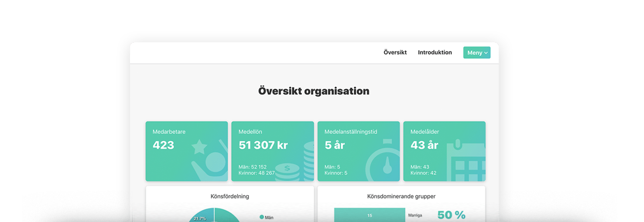This screenshot has width=644, height=222.
Task: Click the 50 % value text
Action: pos(452,215)
